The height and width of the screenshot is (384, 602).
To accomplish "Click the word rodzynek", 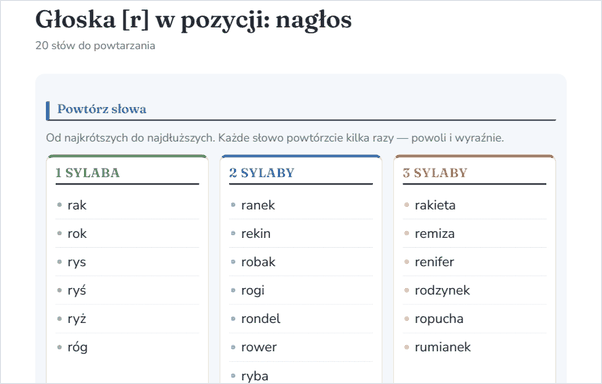I will click(442, 291).
